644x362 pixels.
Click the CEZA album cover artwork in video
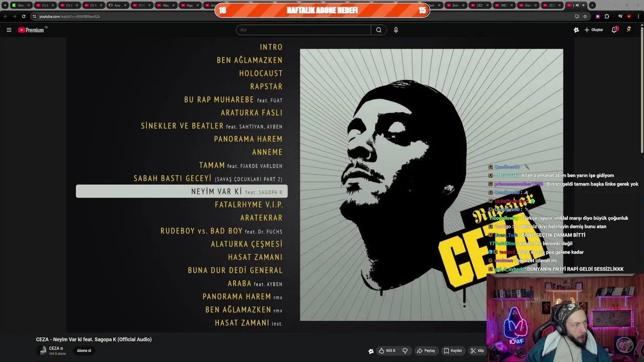[431, 185]
